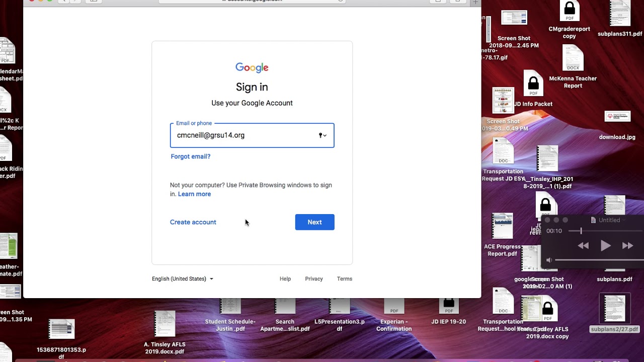Select the McKenna Teacher Report document icon
This screenshot has height=362, width=644.
573,59
